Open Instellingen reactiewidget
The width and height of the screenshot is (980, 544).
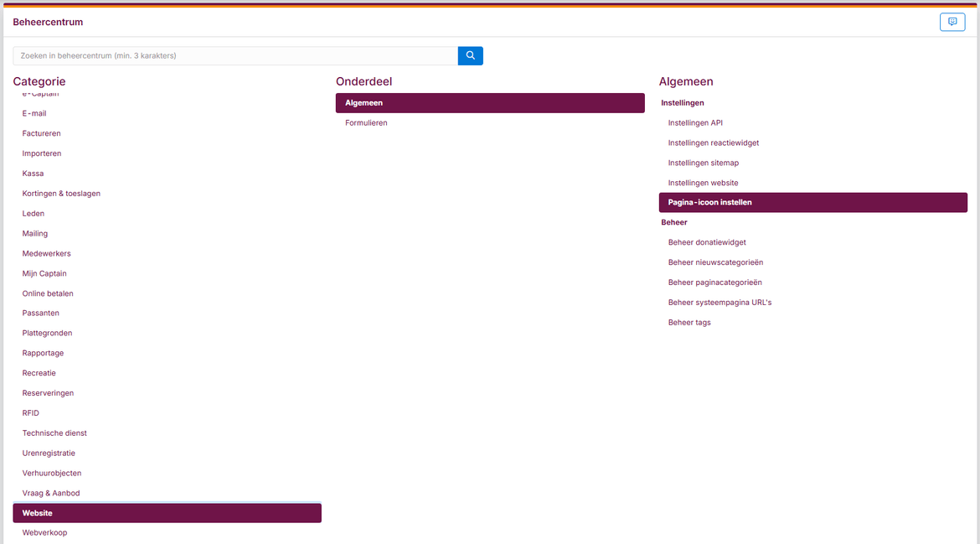[713, 142]
